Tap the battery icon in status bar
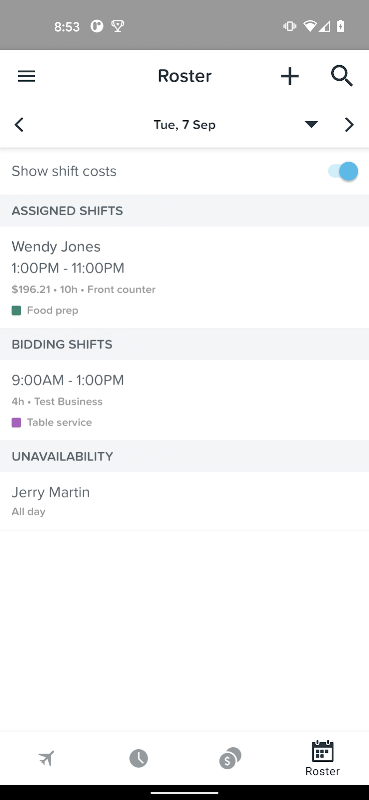 (x=340, y=26)
